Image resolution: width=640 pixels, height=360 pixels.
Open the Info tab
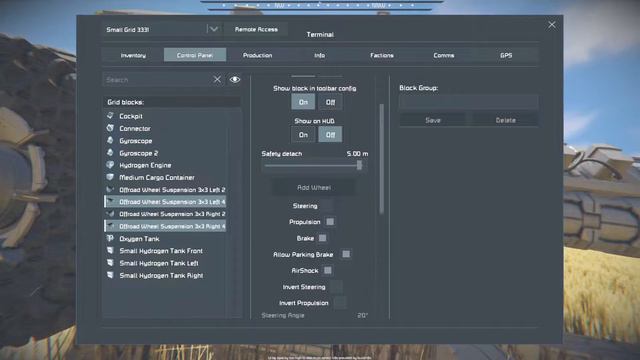coord(320,55)
